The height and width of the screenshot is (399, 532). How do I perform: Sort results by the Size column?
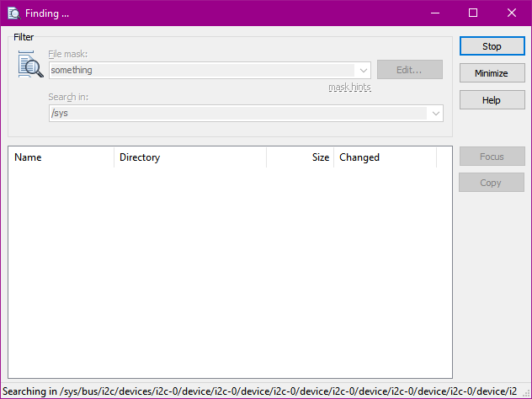pos(301,157)
